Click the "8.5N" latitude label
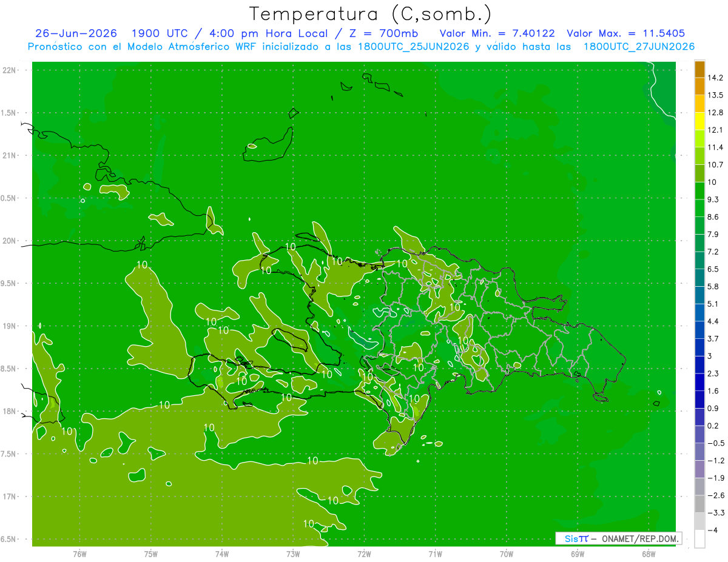Image resolution: width=728 pixels, height=562 pixels. 8,369
